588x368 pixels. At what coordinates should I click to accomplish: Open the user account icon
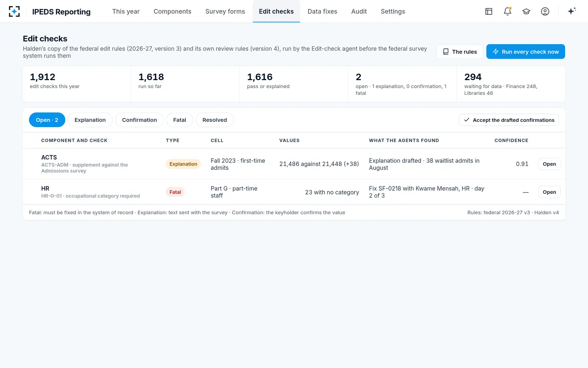point(545,11)
